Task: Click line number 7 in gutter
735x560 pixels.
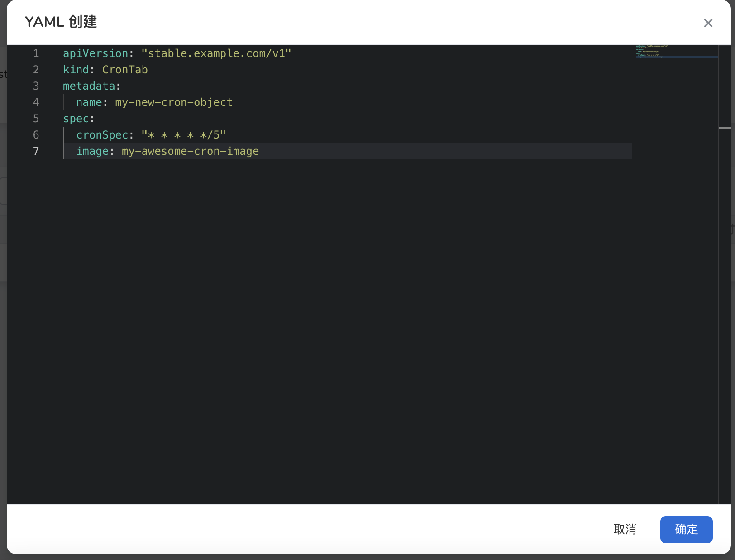Action: [x=36, y=151]
